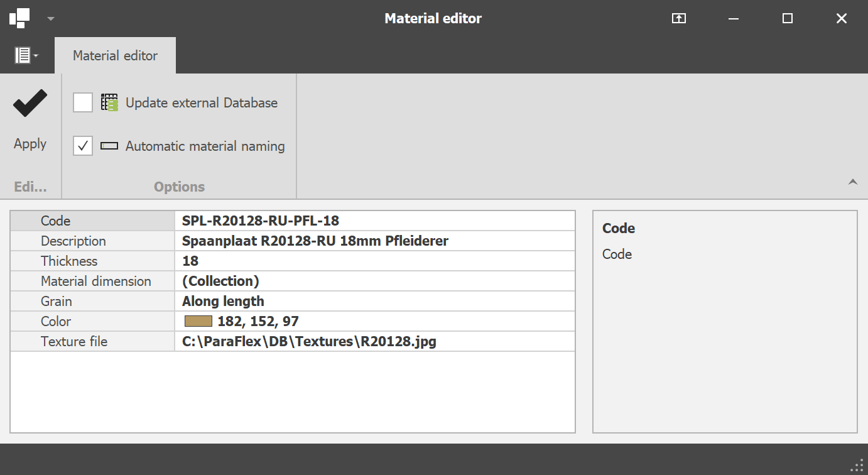Click the ribbon display options icon
This screenshot has height=475, width=868.
[x=678, y=19]
